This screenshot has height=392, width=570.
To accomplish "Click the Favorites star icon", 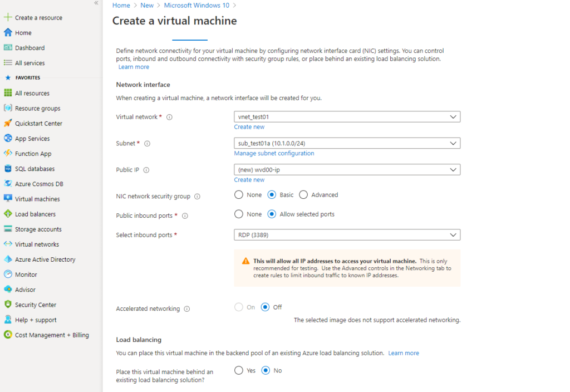I will (x=8, y=77).
